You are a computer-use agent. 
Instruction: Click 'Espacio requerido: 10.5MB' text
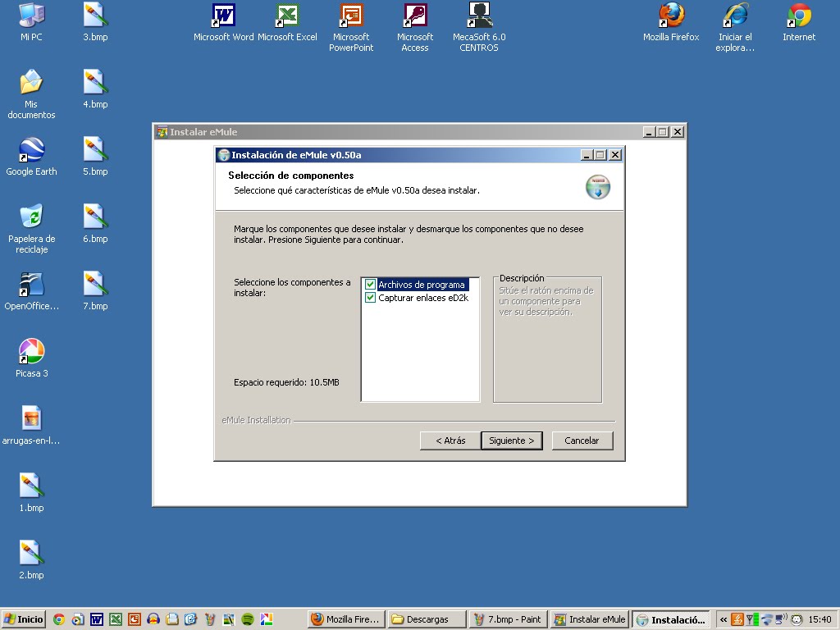[286, 382]
